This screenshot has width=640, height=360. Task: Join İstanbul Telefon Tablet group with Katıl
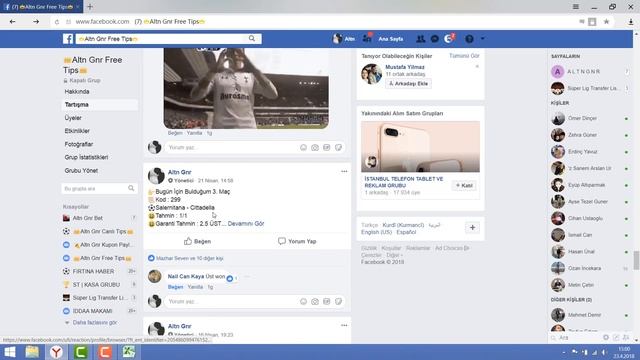pos(464,185)
